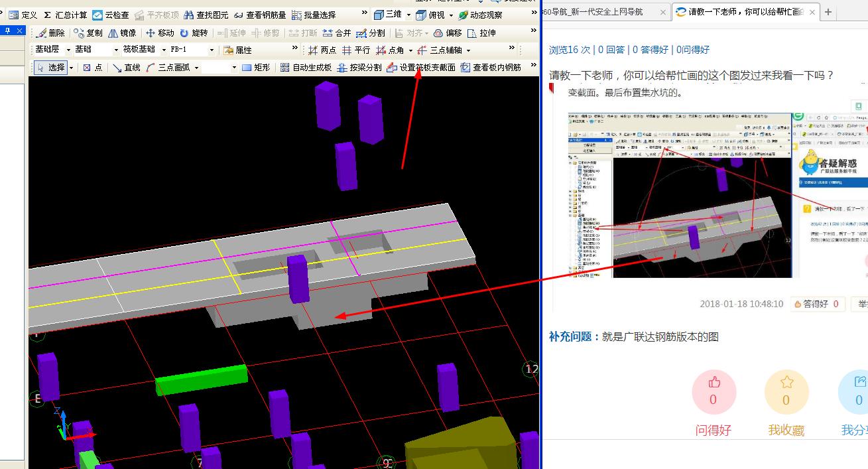Click the 补充问题 supplementary question label
Viewport: 868px width, 469px height.
point(574,336)
